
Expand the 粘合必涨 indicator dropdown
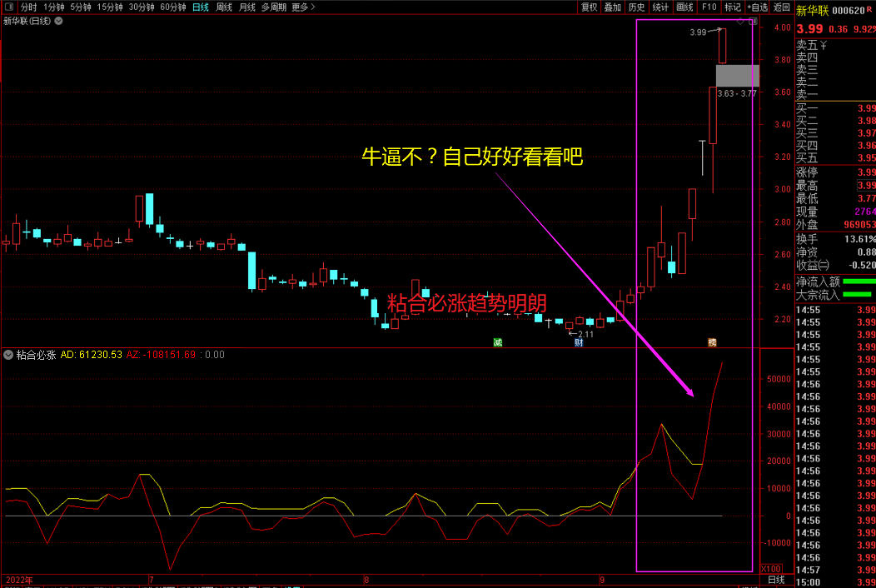pos(8,355)
